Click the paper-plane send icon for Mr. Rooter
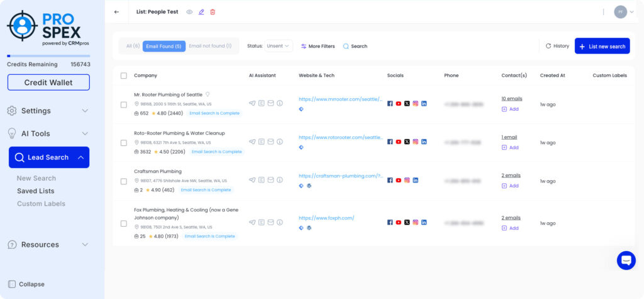Image resolution: width=644 pixels, height=299 pixels. (x=252, y=103)
